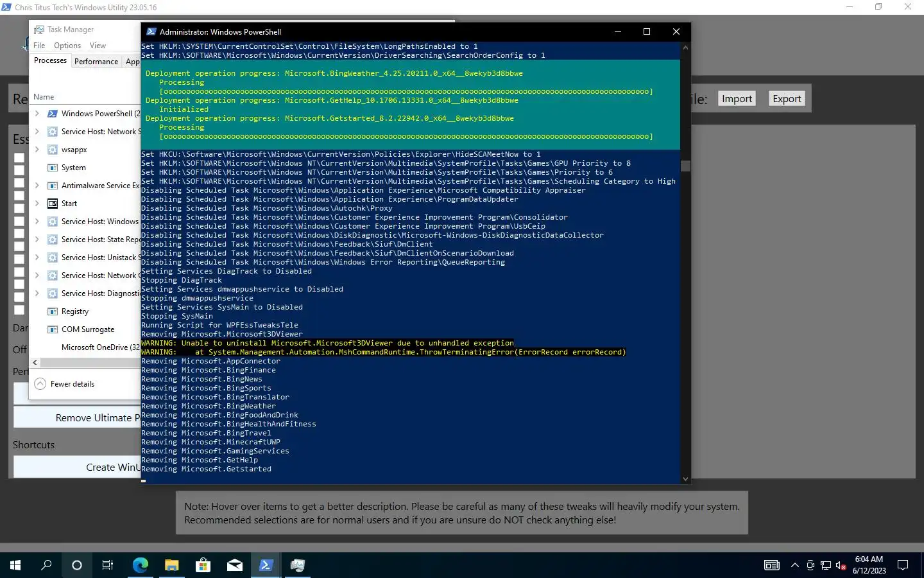Minimize the PowerShell window
924x578 pixels.
click(618, 31)
